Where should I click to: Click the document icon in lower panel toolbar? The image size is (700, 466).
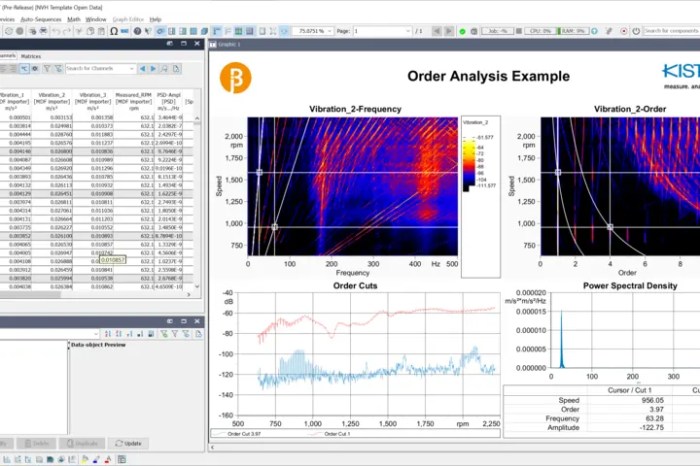point(198,333)
